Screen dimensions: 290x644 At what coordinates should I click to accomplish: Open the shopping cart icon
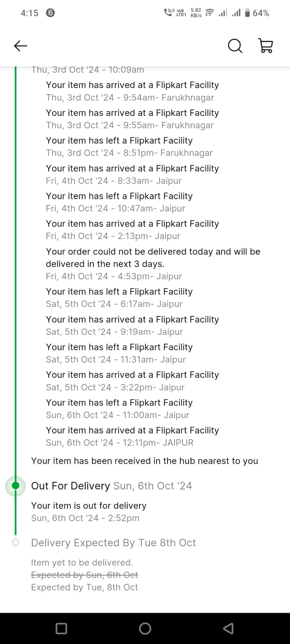pyautogui.click(x=265, y=46)
